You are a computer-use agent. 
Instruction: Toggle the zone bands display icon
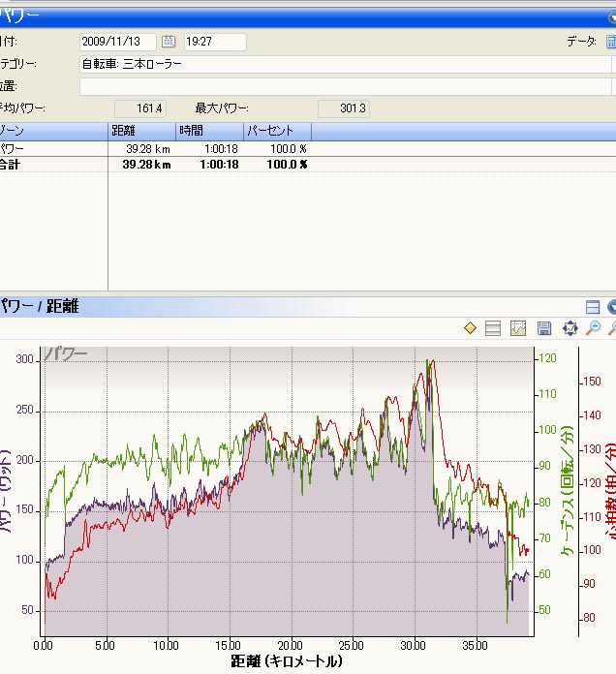493,328
